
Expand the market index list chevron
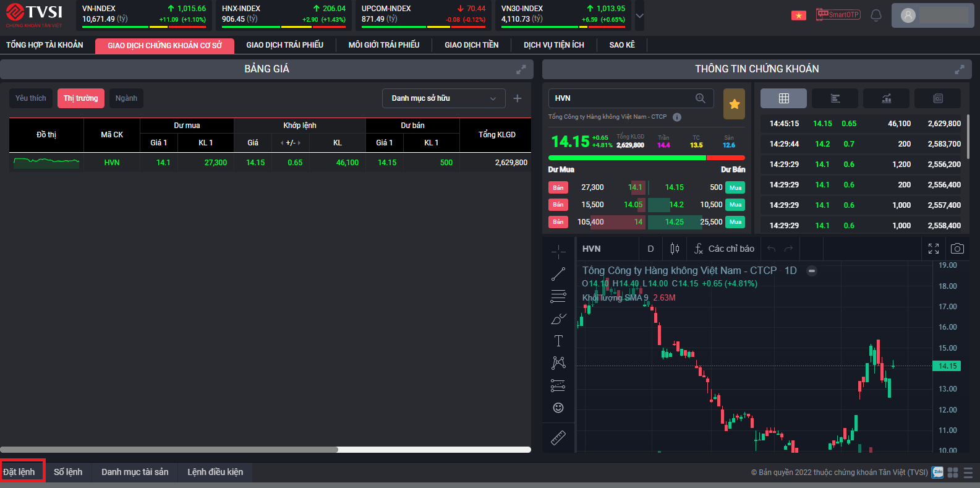point(640,16)
